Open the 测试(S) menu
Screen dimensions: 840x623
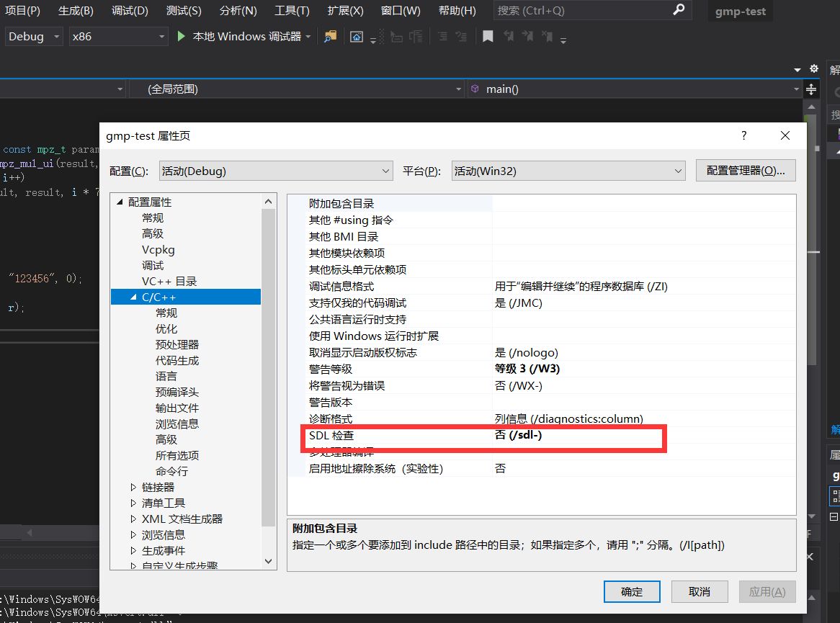[x=184, y=11]
